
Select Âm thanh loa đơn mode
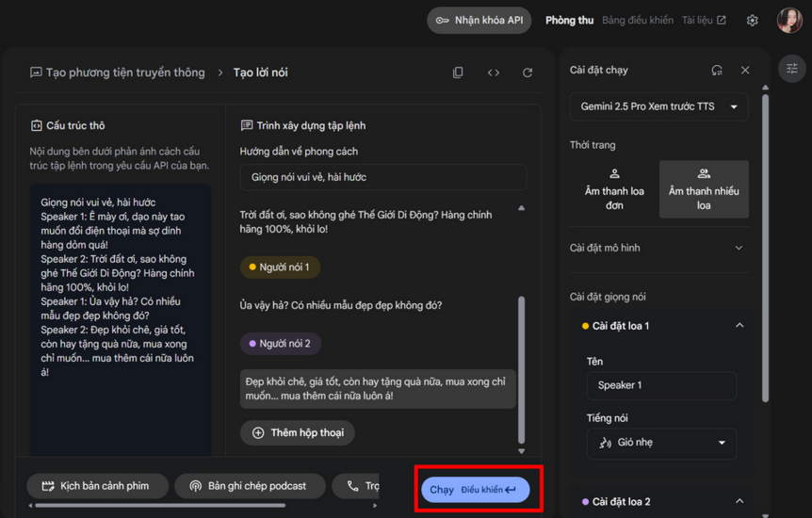pyautogui.click(x=614, y=189)
